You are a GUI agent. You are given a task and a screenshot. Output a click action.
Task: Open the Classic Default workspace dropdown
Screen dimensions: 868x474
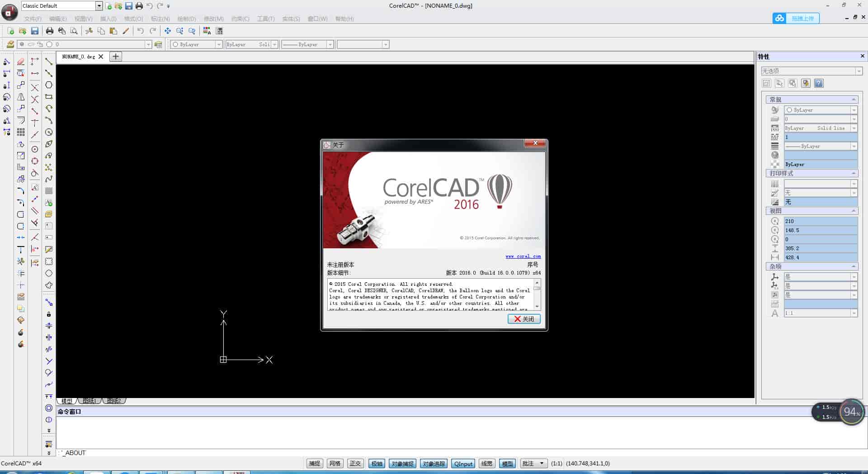pyautogui.click(x=99, y=5)
